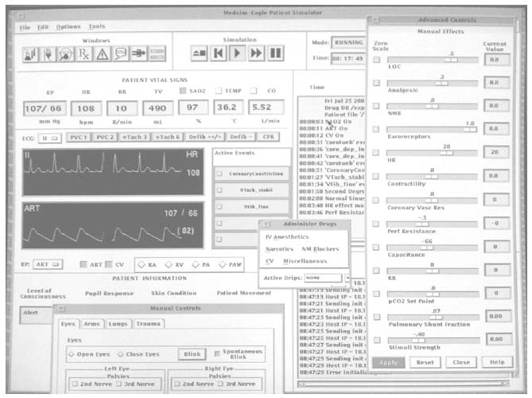Select the Eyes tab
Screen dimensions: 532x398
[x=68, y=324]
